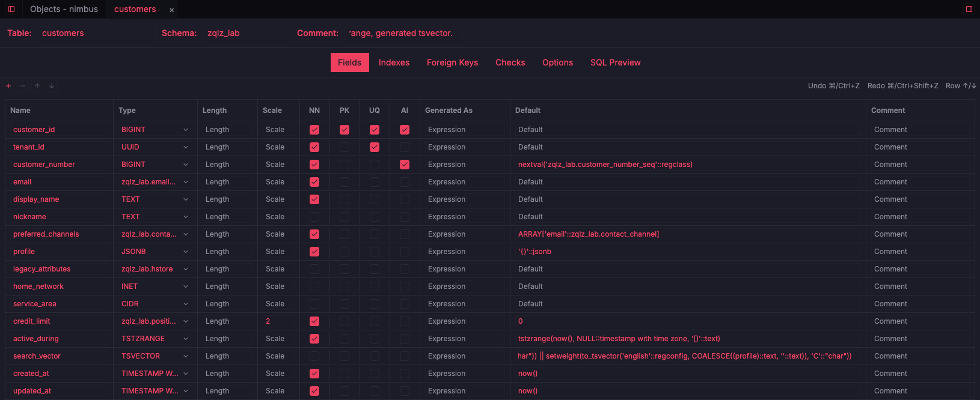Close the customers tab
980x400 pixels.
171,10
